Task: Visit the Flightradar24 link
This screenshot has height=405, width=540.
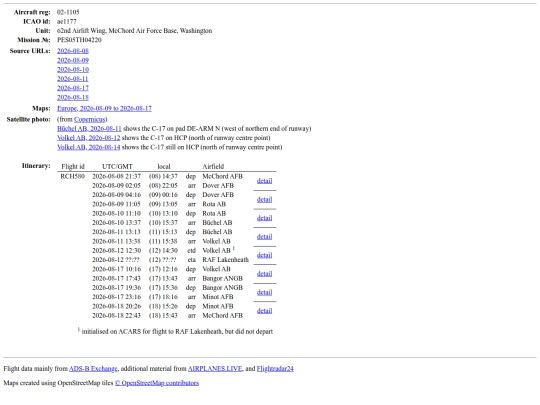Action: pyautogui.click(x=275, y=369)
